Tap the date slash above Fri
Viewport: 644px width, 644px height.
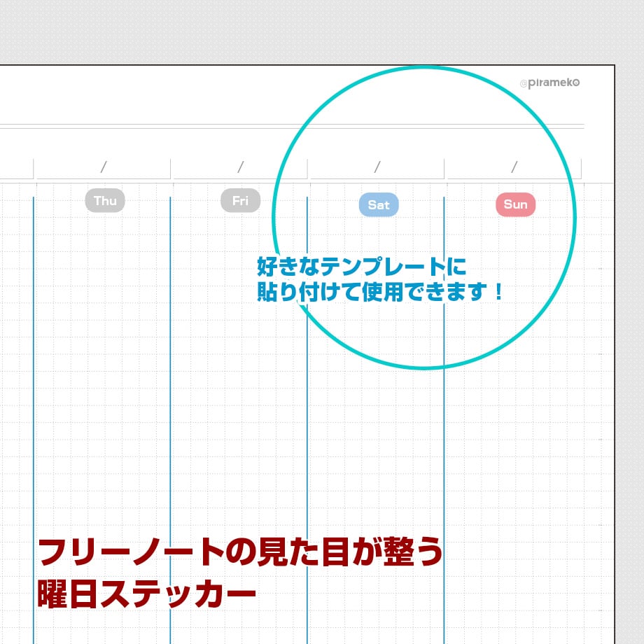(241, 167)
